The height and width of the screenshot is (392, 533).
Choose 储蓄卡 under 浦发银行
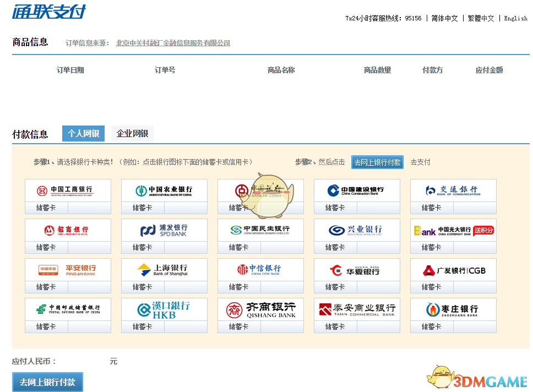143,248
